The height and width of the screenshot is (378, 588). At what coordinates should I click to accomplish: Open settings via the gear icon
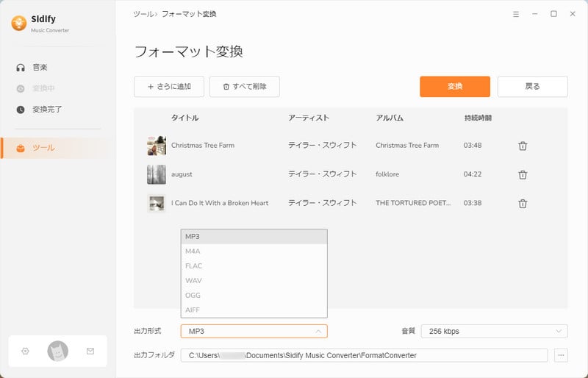click(25, 351)
